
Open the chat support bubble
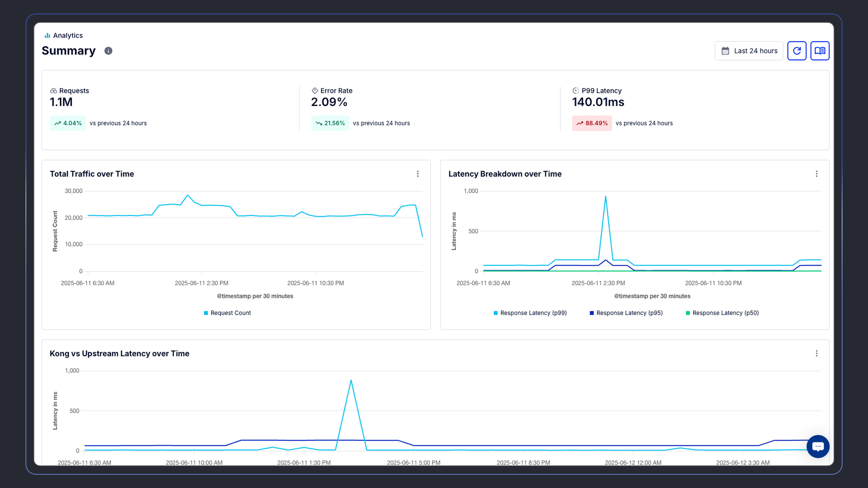pyautogui.click(x=817, y=446)
